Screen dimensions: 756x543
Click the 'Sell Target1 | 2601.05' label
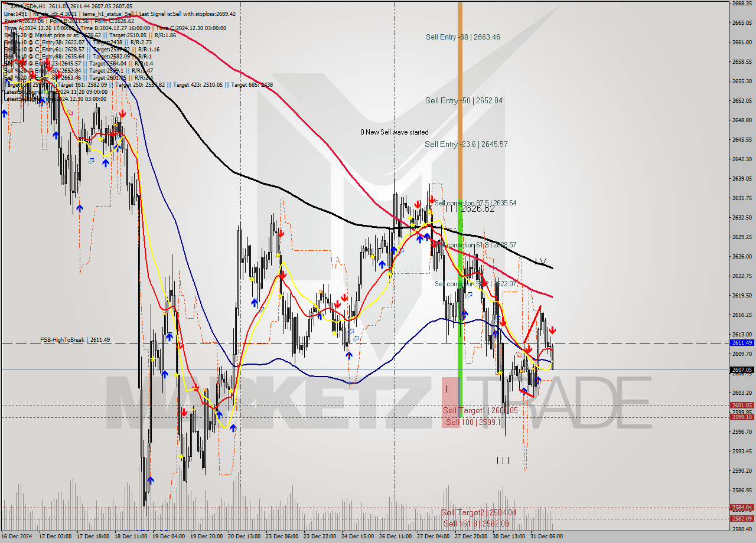480,410
